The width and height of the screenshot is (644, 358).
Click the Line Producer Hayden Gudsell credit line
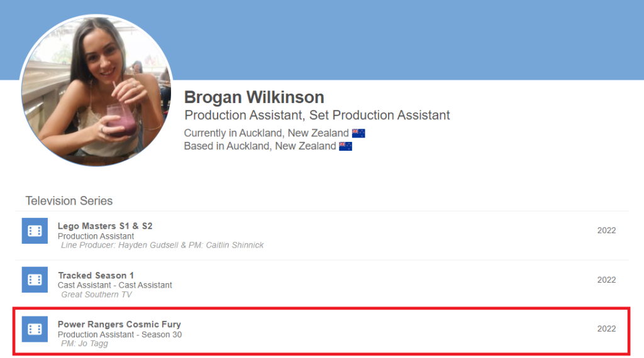pos(162,245)
